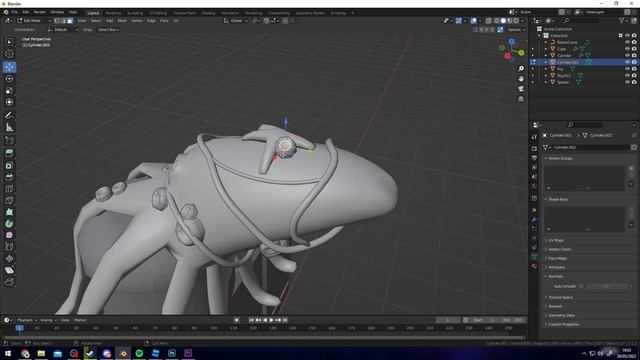Toggle X-ray mode in viewport header
The image size is (640, 360).
(489, 20)
